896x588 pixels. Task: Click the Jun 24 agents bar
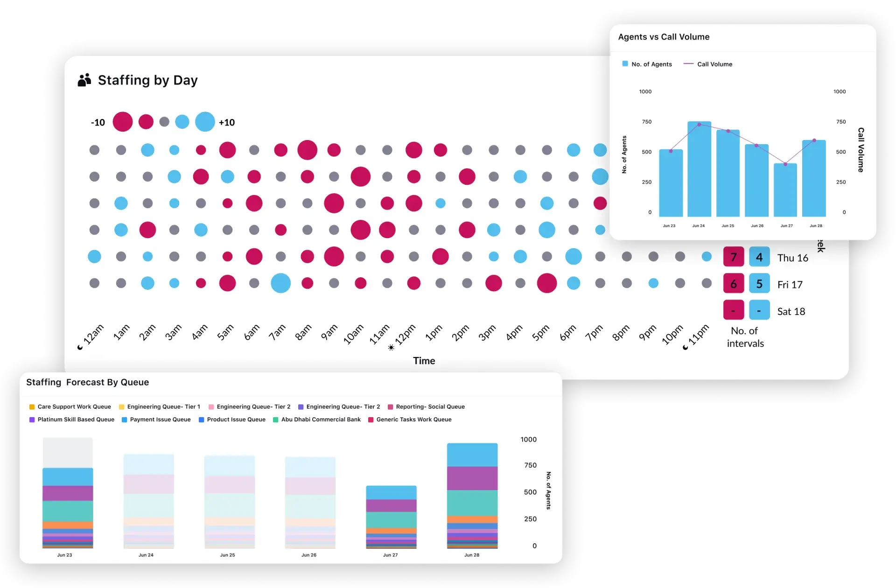[699, 169]
